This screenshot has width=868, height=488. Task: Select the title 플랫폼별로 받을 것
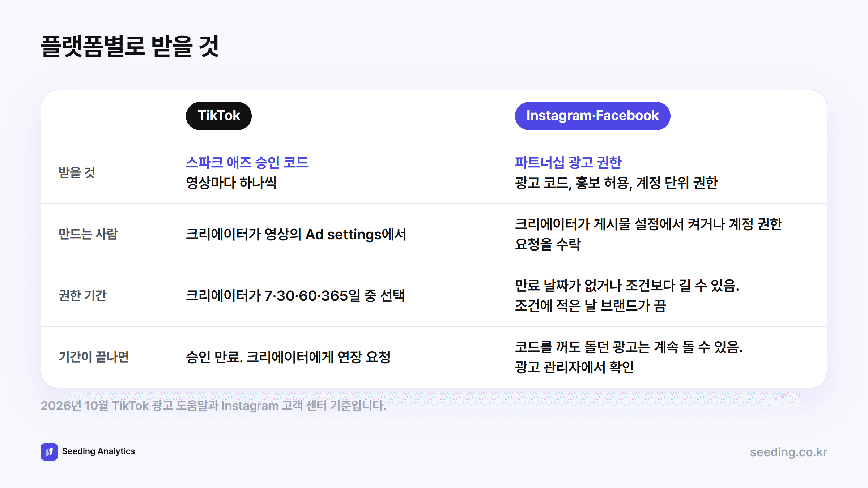click(x=130, y=46)
